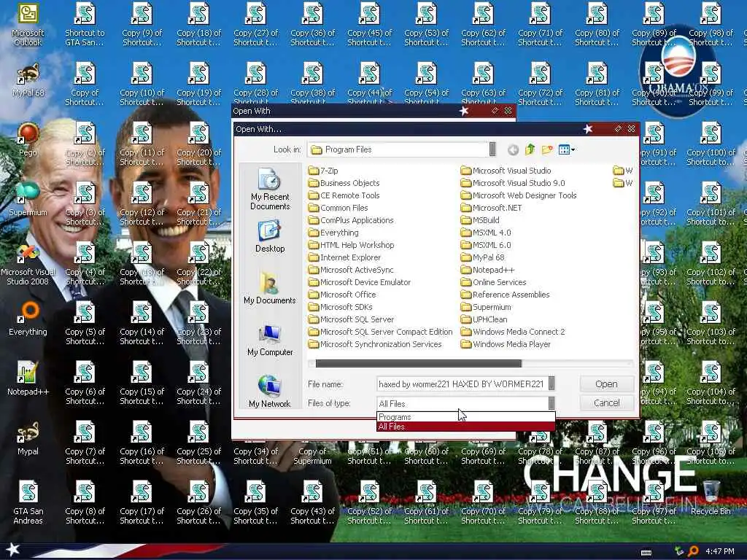Select the Notepad++ folder in list
The height and width of the screenshot is (560, 747).
pyautogui.click(x=488, y=270)
